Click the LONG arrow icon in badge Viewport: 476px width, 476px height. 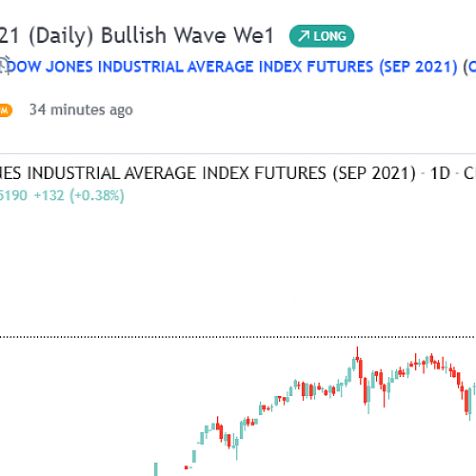304,36
